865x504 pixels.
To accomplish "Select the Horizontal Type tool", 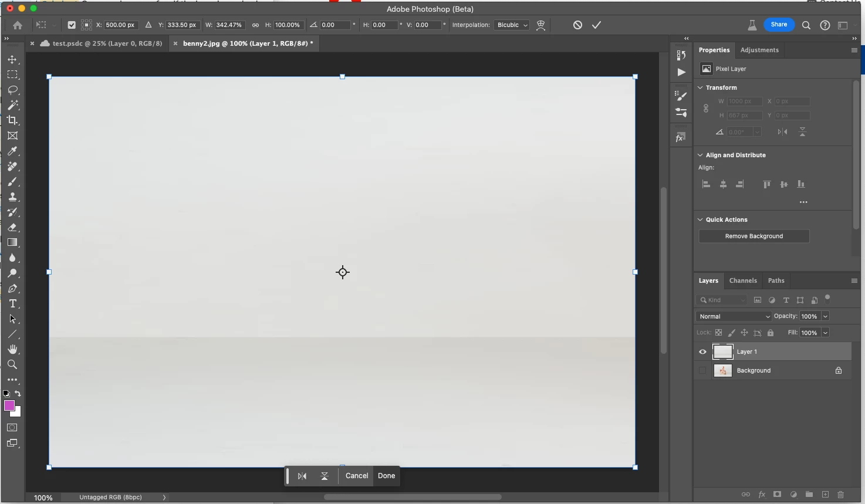I will (x=12, y=304).
